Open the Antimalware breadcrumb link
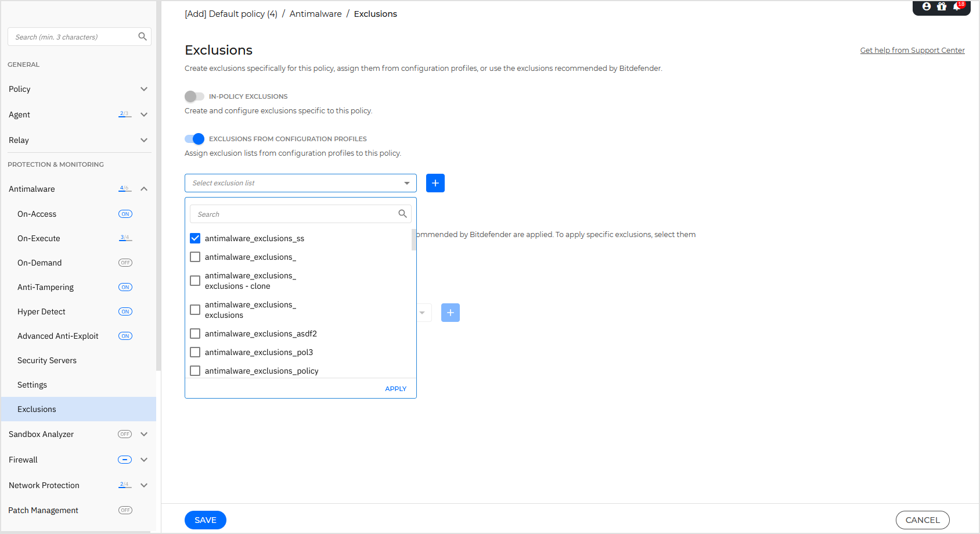The height and width of the screenshot is (534, 980). [315, 13]
